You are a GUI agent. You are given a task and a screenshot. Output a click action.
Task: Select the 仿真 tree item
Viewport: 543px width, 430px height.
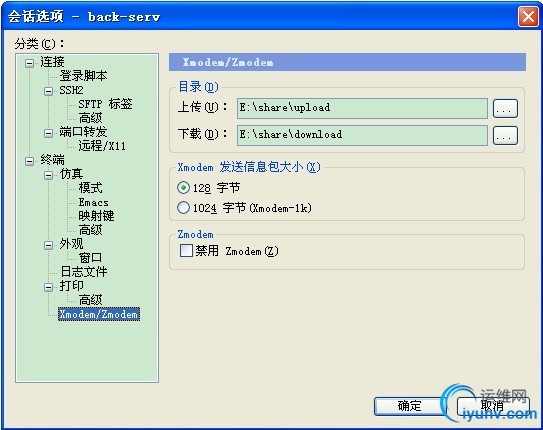pyautogui.click(x=71, y=174)
